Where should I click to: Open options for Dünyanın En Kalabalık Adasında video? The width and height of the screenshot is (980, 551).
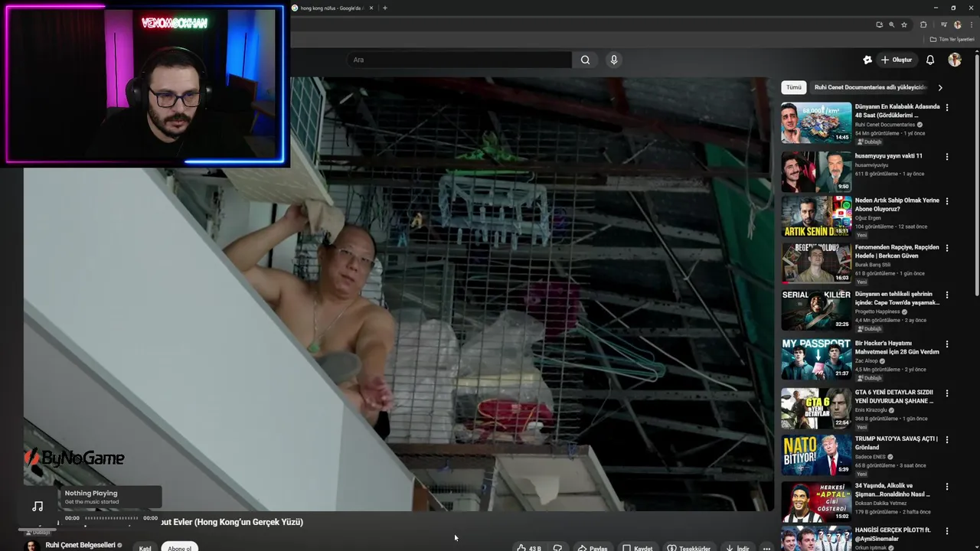coord(947,108)
